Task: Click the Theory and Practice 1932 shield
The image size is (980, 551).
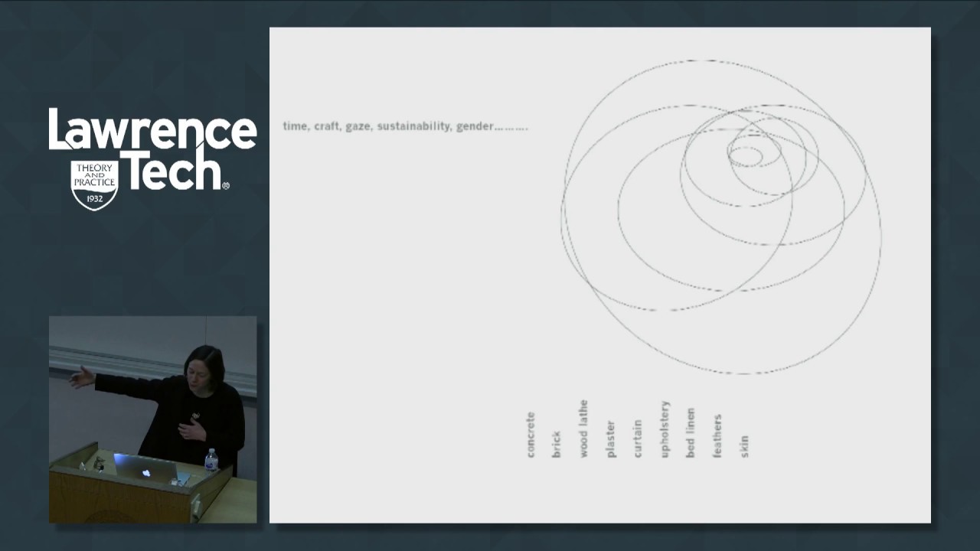Action: click(94, 185)
